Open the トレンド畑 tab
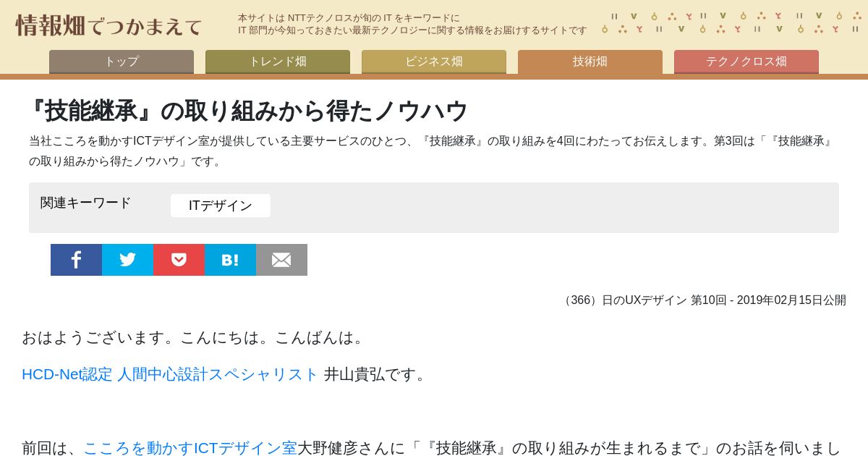 point(278,62)
